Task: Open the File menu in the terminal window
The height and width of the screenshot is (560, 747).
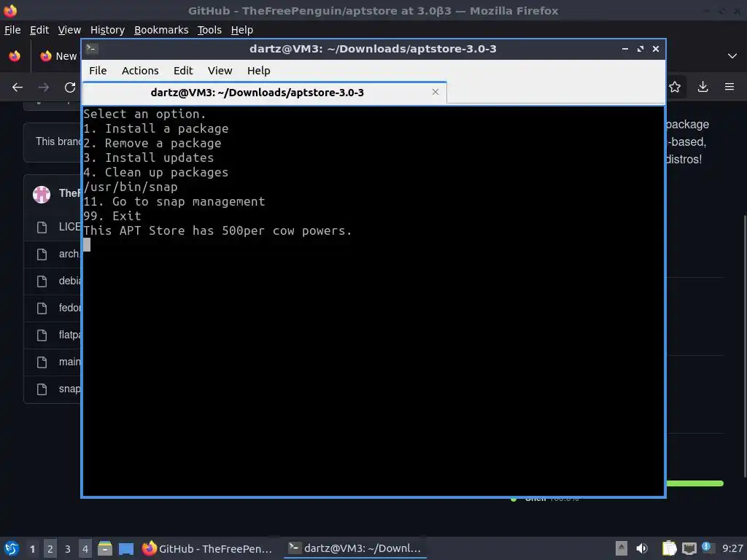Action: pyautogui.click(x=98, y=71)
